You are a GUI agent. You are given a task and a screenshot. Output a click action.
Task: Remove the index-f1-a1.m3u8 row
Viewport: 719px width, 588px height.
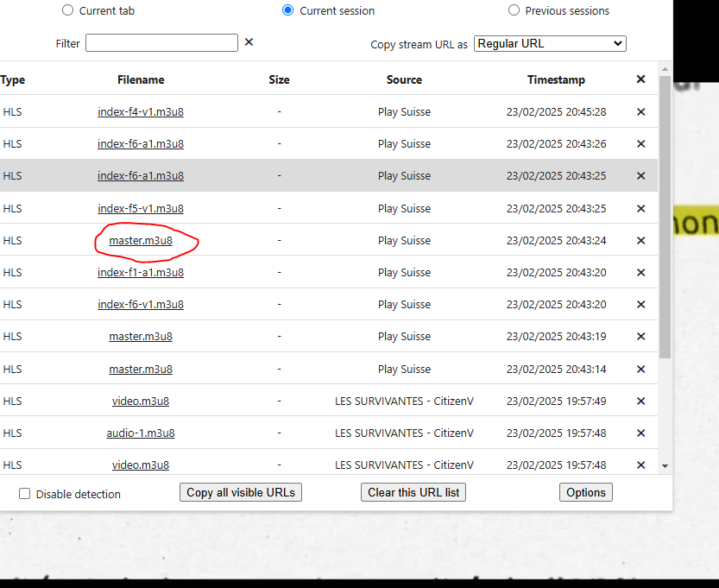641,273
